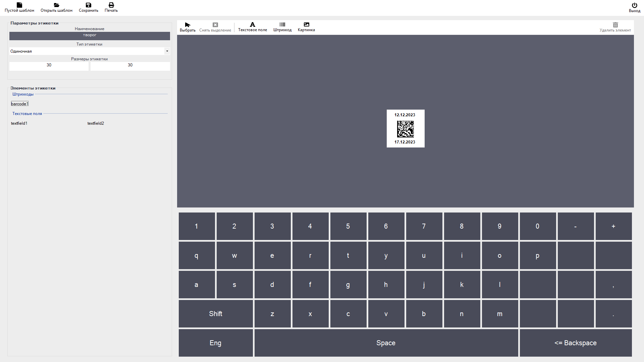Tap the 1 key on the keyboard
Viewport: 644px width, 362px height.
[197, 226]
